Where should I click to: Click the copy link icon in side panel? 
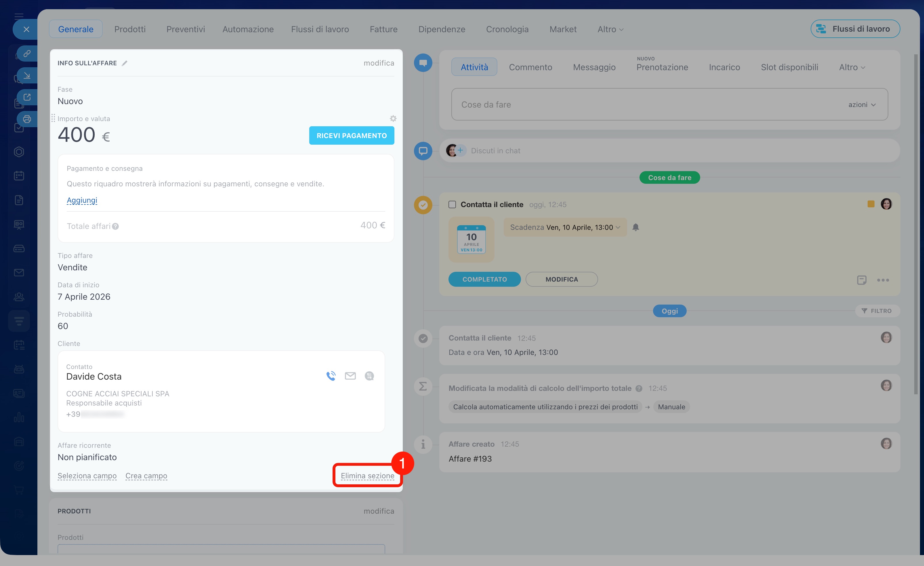tap(27, 53)
